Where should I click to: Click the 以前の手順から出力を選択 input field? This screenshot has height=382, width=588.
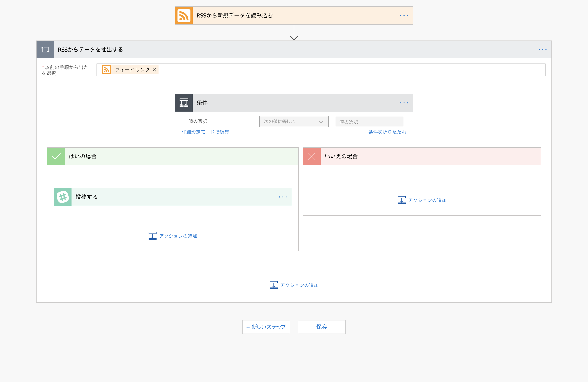[321, 70]
